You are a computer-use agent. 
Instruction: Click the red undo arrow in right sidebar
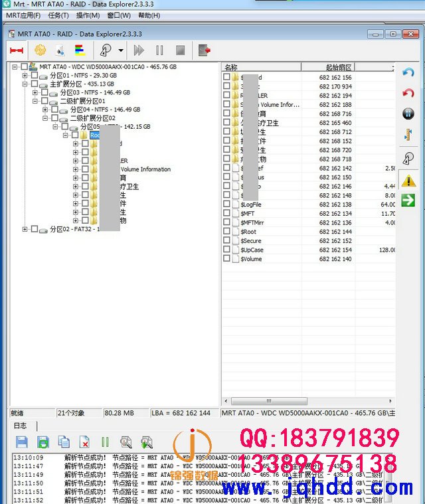(408, 93)
